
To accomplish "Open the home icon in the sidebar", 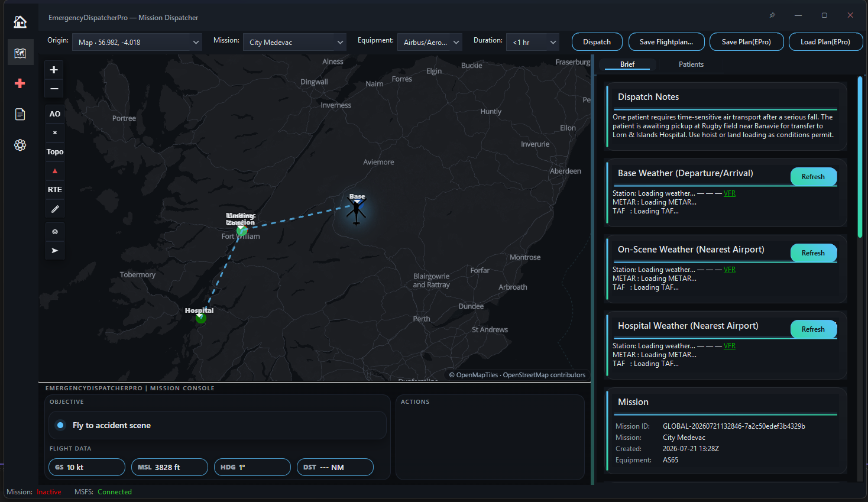I will tap(20, 22).
